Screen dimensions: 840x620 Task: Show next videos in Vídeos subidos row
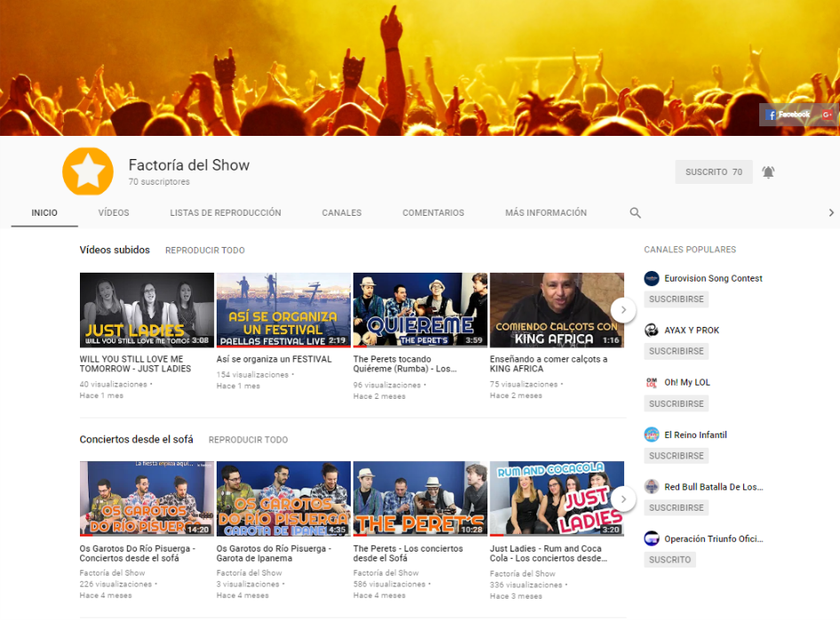623,310
